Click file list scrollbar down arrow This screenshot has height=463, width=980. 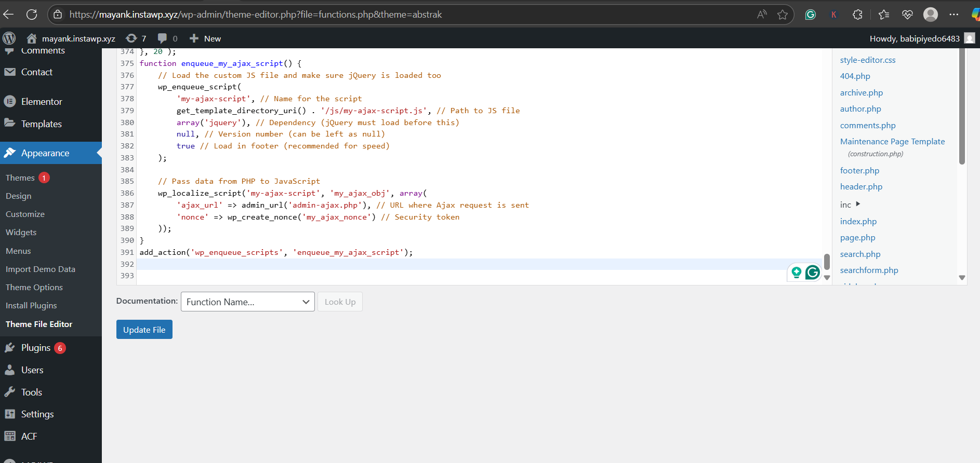point(962,278)
